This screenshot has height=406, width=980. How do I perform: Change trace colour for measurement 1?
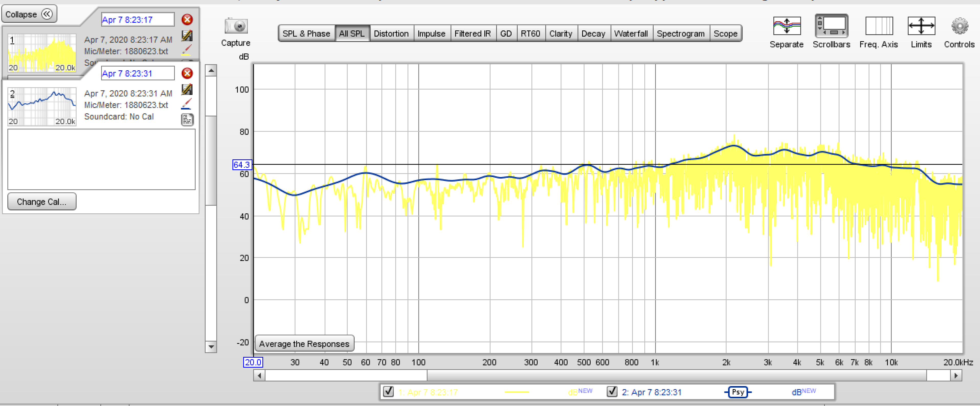[186, 50]
